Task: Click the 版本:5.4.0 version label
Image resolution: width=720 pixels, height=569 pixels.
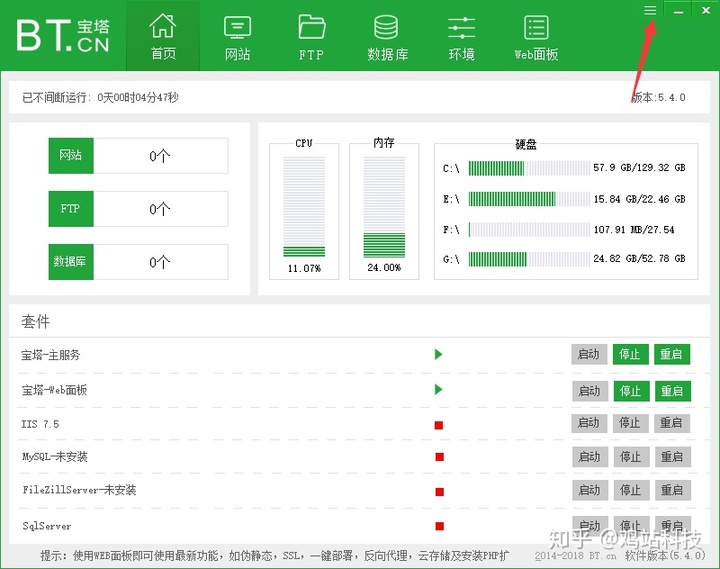Action: point(658,97)
